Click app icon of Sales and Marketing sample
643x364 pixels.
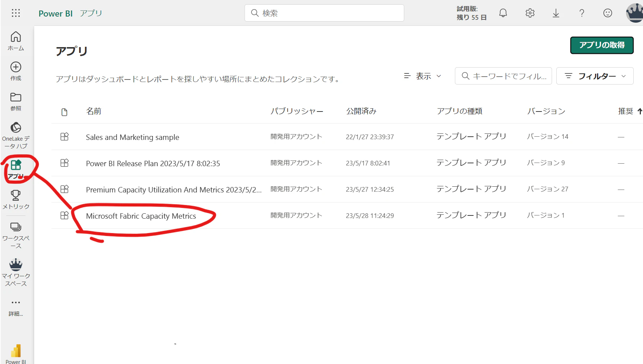pos(64,137)
